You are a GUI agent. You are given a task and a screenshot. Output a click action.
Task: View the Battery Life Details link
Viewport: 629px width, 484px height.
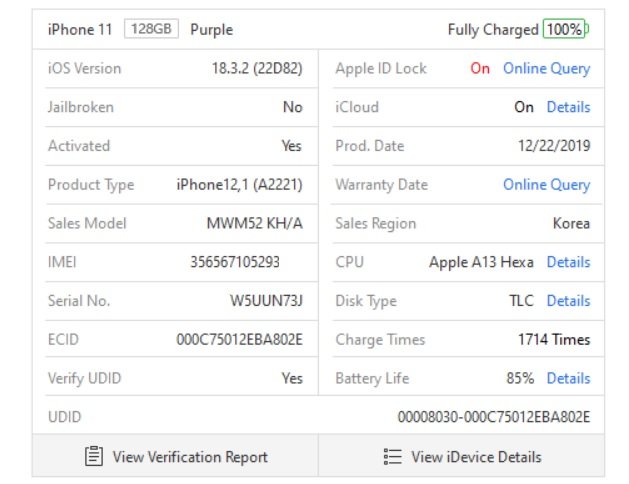pos(568,378)
